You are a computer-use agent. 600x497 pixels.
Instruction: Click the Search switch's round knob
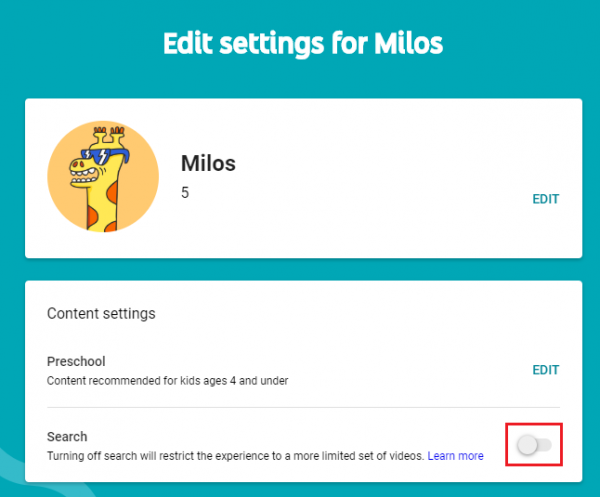click(527, 445)
